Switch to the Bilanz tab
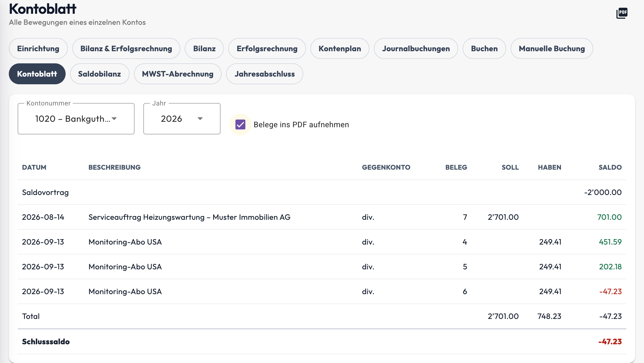The height and width of the screenshot is (363, 644). point(204,48)
